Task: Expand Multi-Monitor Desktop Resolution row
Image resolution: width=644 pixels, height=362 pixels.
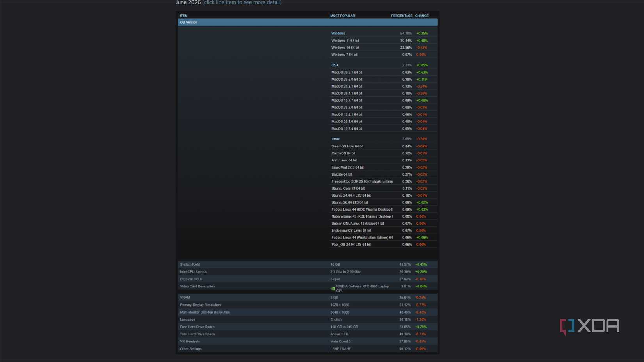Action: 308,312
